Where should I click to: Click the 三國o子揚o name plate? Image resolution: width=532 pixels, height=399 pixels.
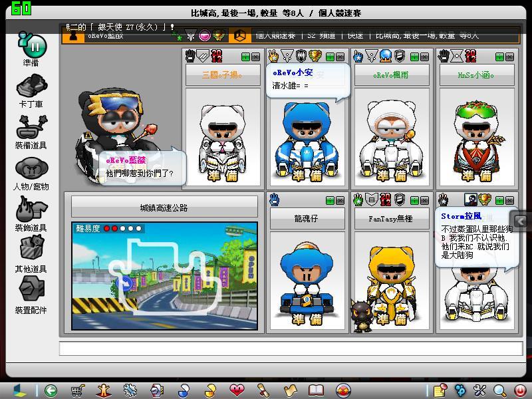pyautogui.click(x=223, y=75)
